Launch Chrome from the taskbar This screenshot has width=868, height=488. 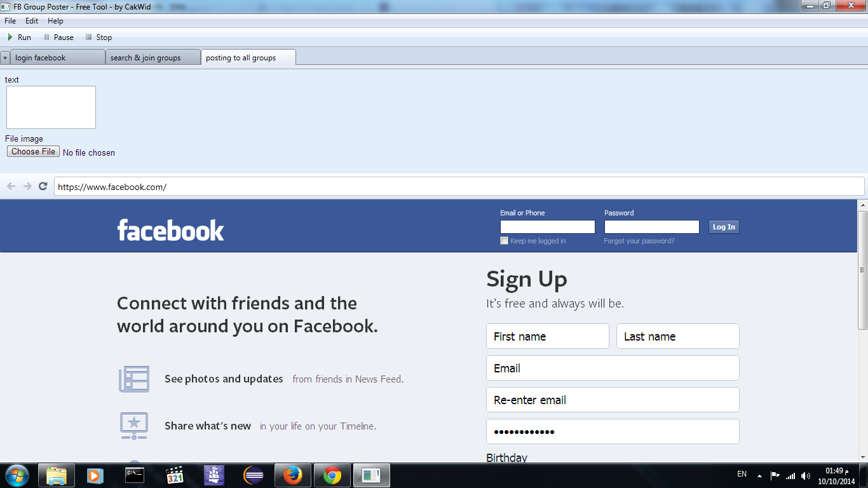332,475
